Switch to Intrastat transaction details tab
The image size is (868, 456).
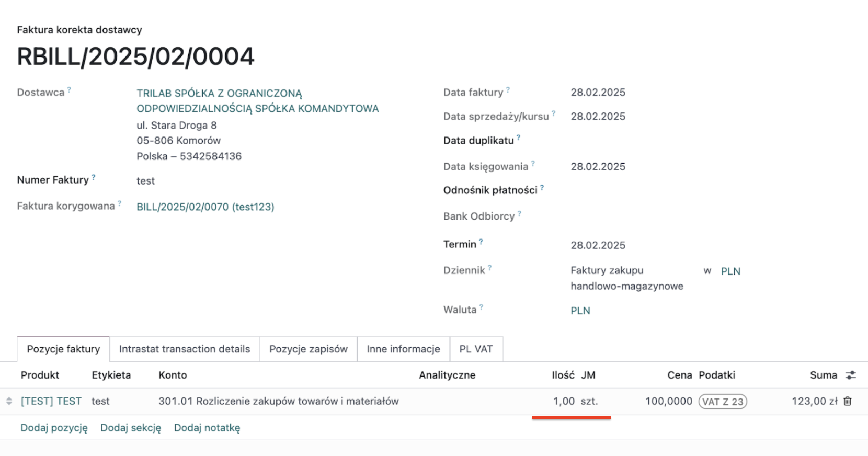[x=185, y=349]
